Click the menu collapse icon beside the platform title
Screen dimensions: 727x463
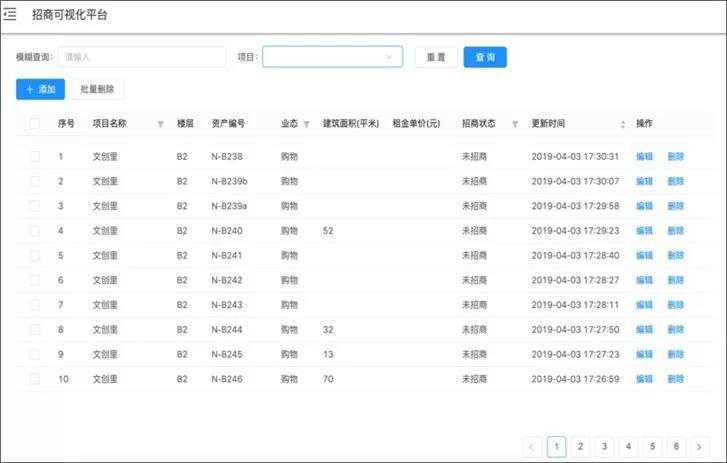[11, 15]
